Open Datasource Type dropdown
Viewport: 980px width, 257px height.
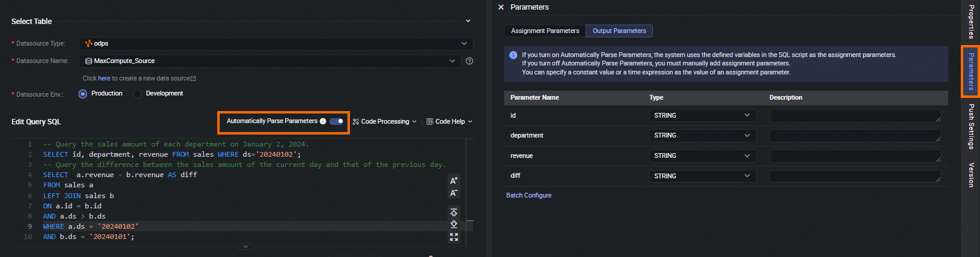click(275, 43)
